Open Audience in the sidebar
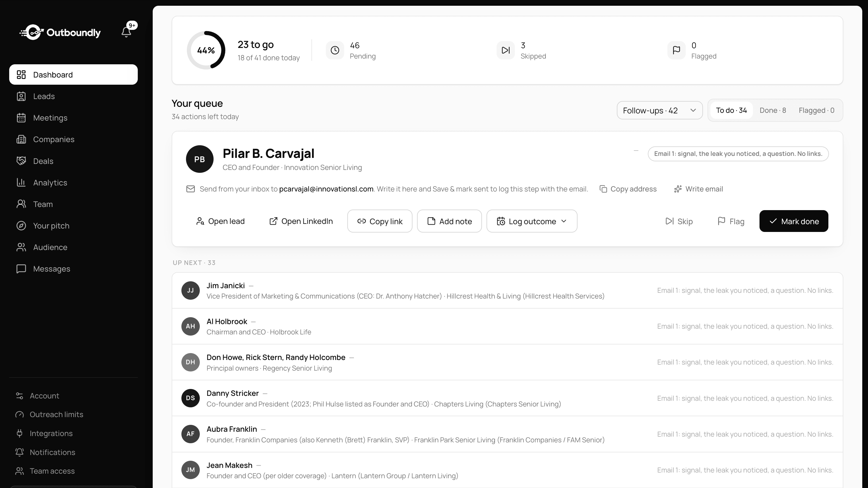Image resolution: width=868 pixels, height=488 pixels. [73, 247]
